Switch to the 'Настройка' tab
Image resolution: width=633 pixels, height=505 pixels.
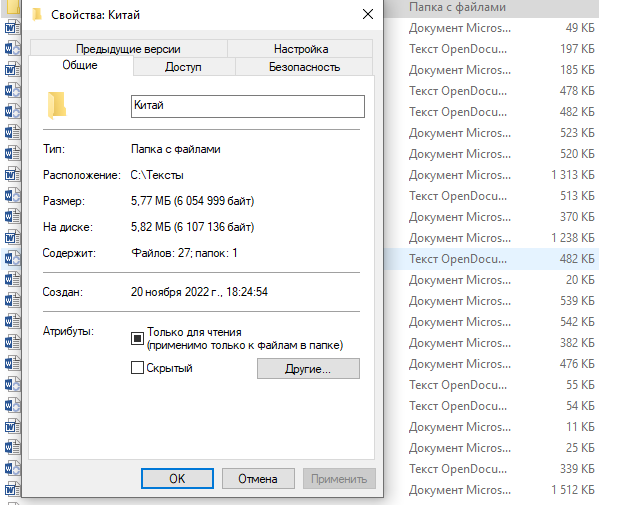301,49
